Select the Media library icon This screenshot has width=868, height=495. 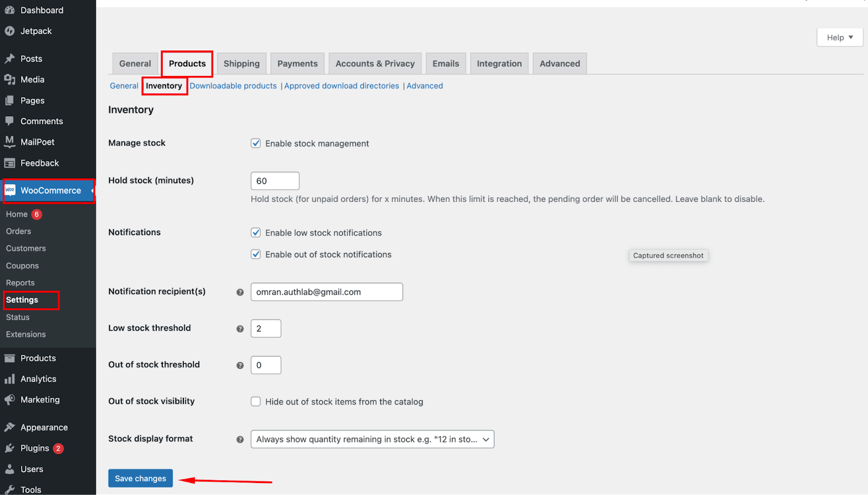click(x=11, y=79)
